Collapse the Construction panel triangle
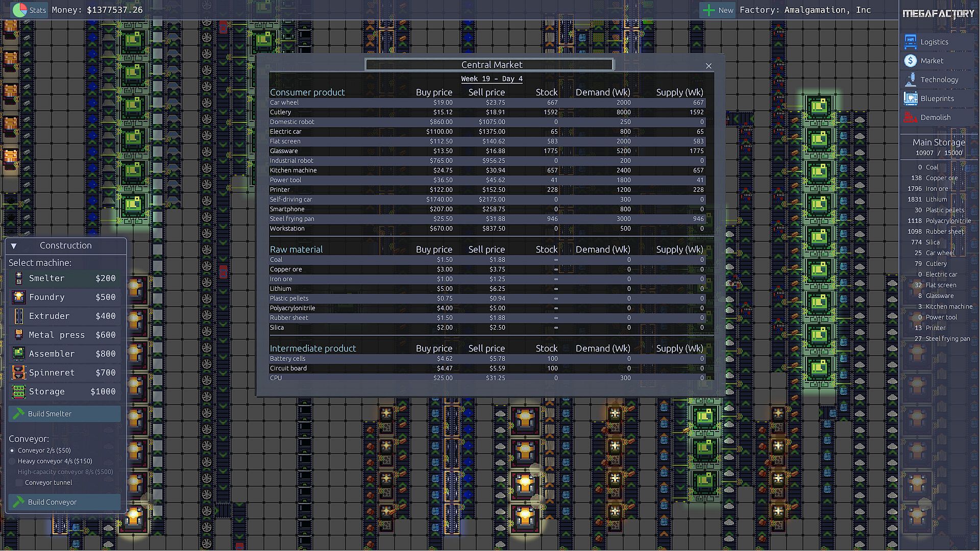The width and height of the screenshot is (980, 551). (x=14, y=246)
